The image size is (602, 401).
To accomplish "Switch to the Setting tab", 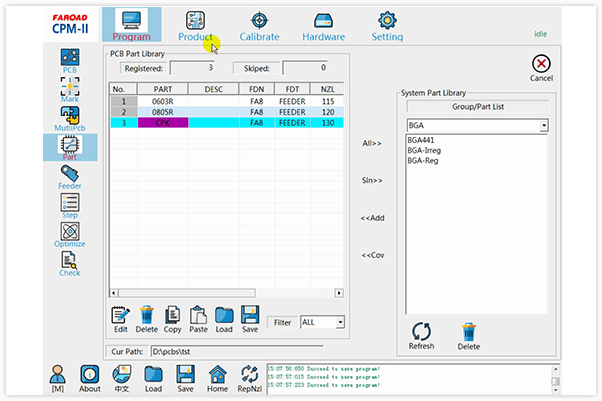I will pyautogui.click(x=387, y=25).
